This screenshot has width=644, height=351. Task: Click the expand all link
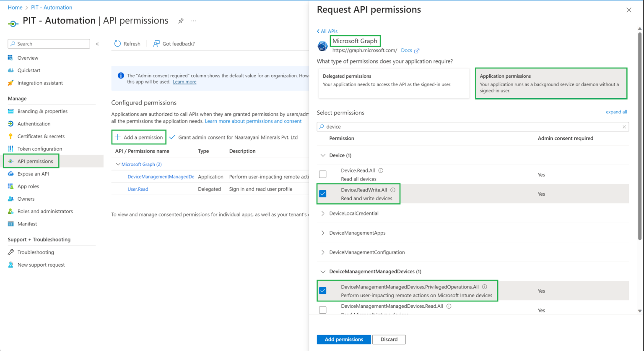pyautogui.click(x=616, y=112)
